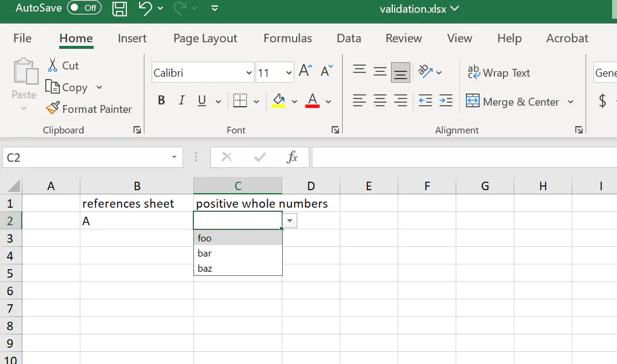Click the Increase Indent icon

(446, 101)
